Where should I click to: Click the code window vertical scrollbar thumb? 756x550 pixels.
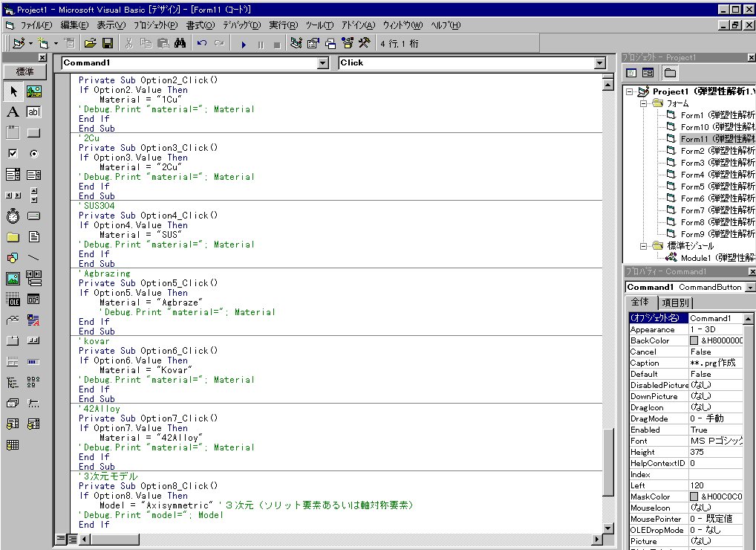(608, 462)
